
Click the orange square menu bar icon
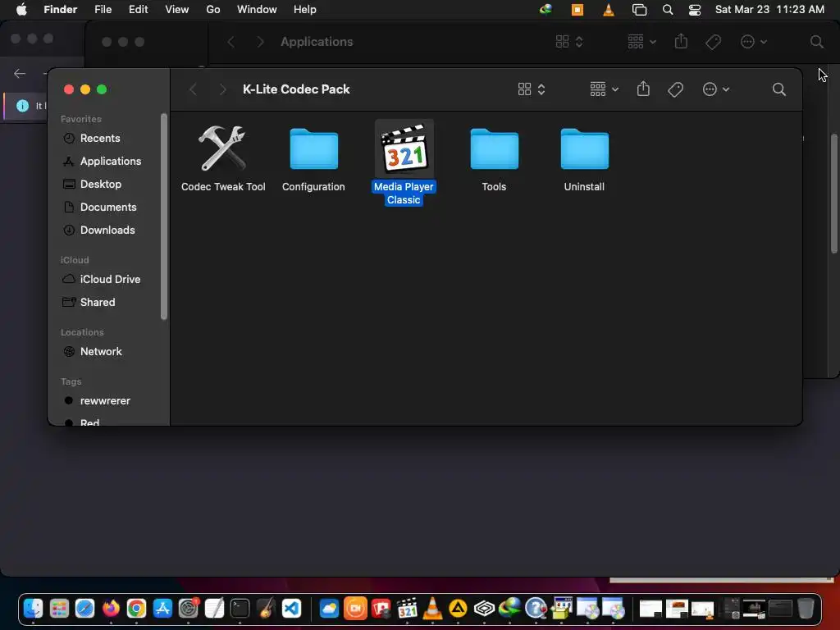click(x=577, y=10)
